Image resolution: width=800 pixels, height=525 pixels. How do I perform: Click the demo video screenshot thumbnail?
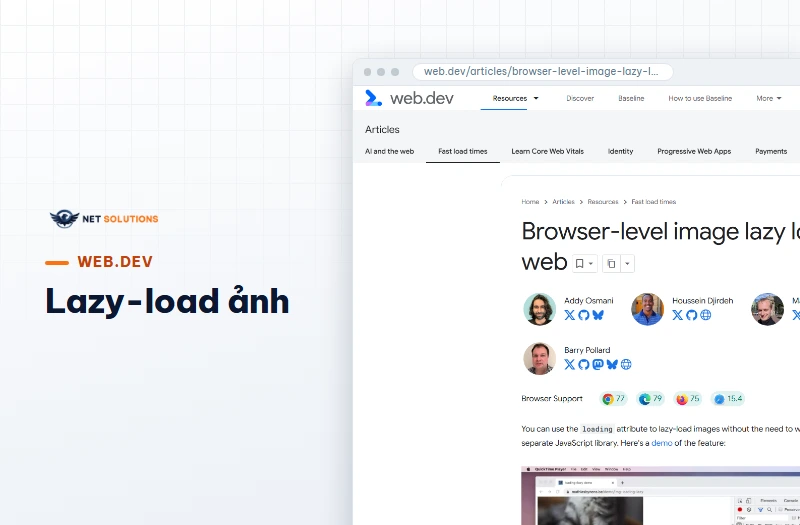pos(661,495)
